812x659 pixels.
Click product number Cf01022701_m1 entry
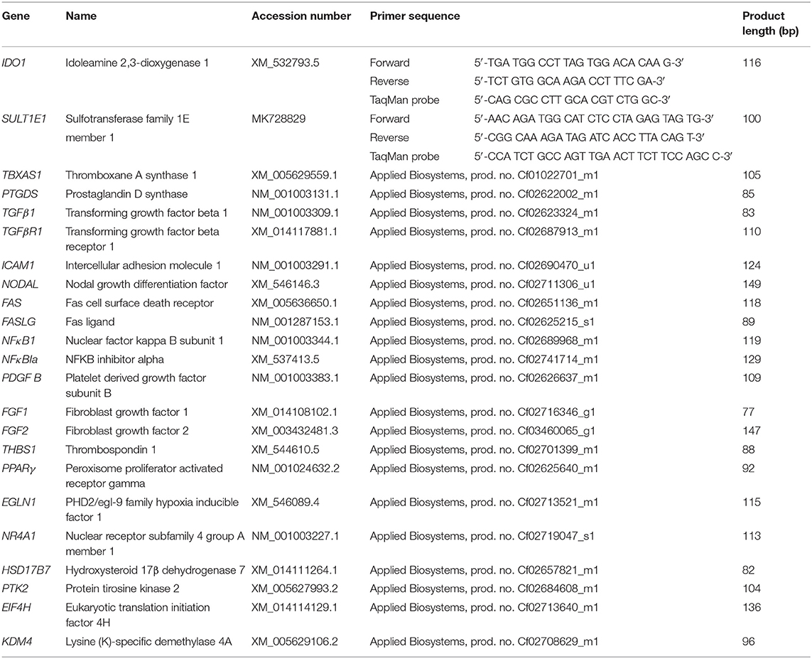[x=484, y=175]
